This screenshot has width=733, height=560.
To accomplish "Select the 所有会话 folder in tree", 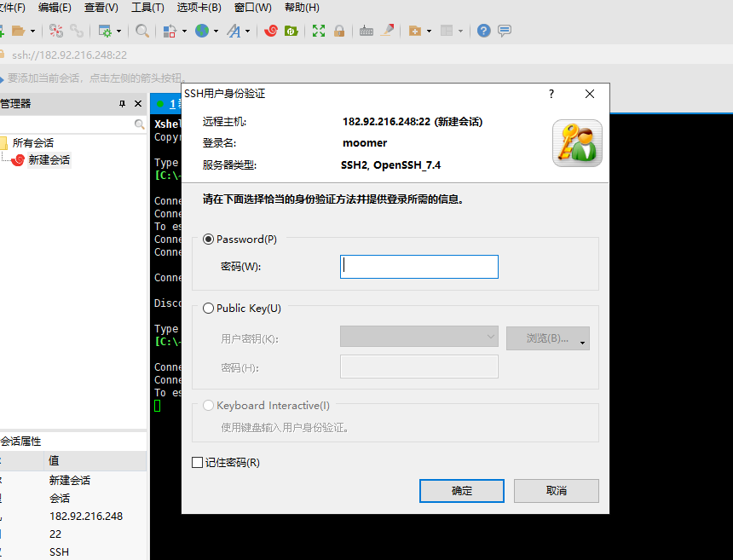I will 32,142.
